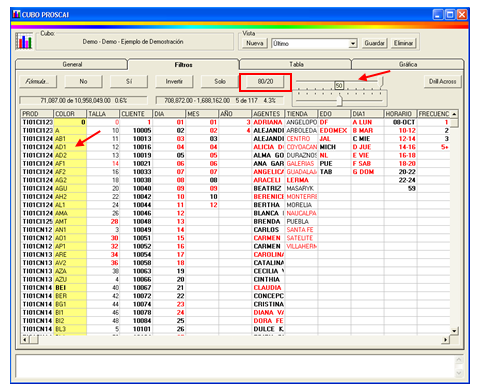The width and height of the screenshot is (483, 392).
Task: Click the table scroll up arrow
Action: pyautogui.click(x=454, y=114)
